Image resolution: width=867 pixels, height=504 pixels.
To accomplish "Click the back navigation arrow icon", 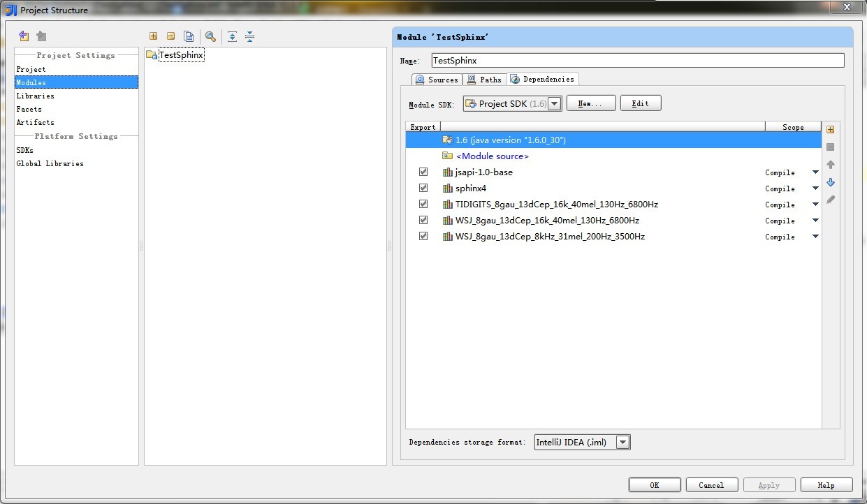I will 24,36.
